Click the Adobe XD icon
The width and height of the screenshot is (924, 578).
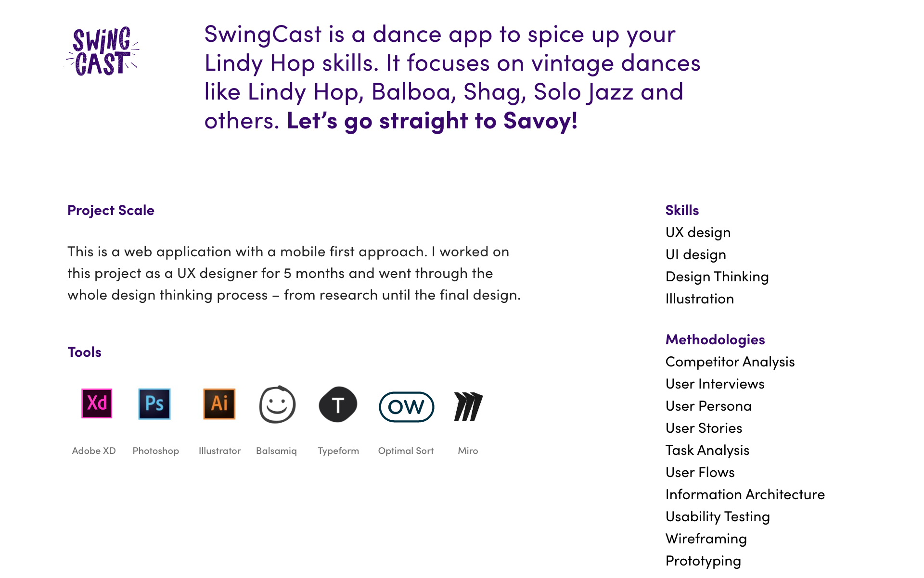pyautogui.click(x=97, y=403)
